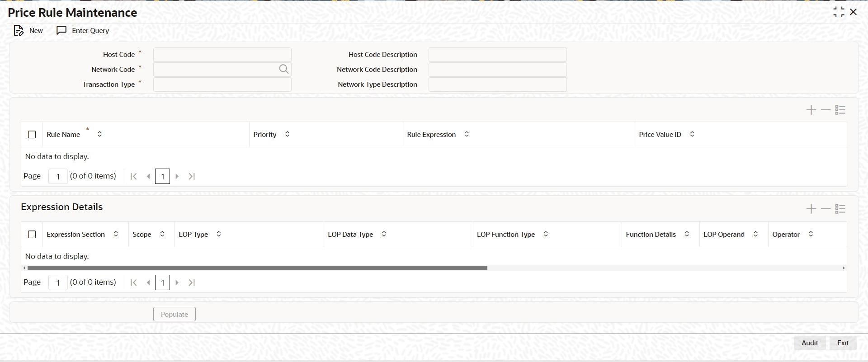The width and height of the screenshot is (868, 362).
Task: Sort by LOP Function Type column
Action: (x=546, y=234)
